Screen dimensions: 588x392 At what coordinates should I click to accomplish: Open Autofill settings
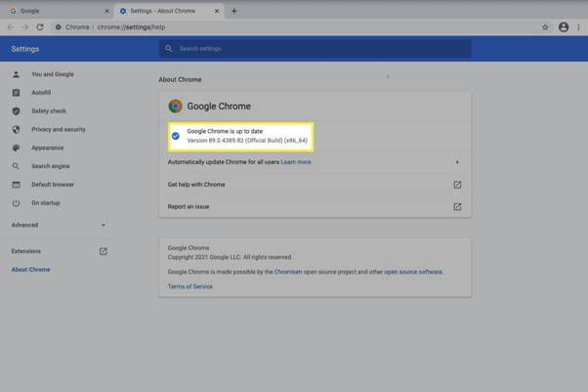pyautogui.click(x=41, y=92)
